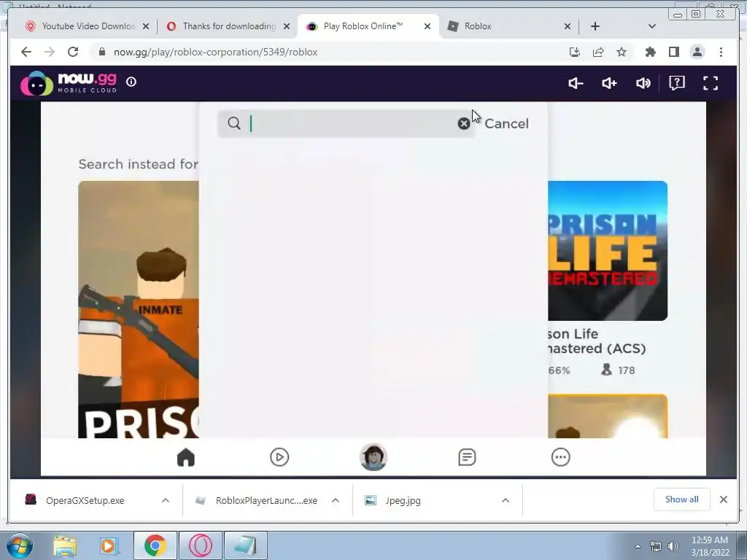The height and width of the screenshot is (560, 747).
Task: Expand RobloxPlayerLauncher download options
Action: pos(336,500)
